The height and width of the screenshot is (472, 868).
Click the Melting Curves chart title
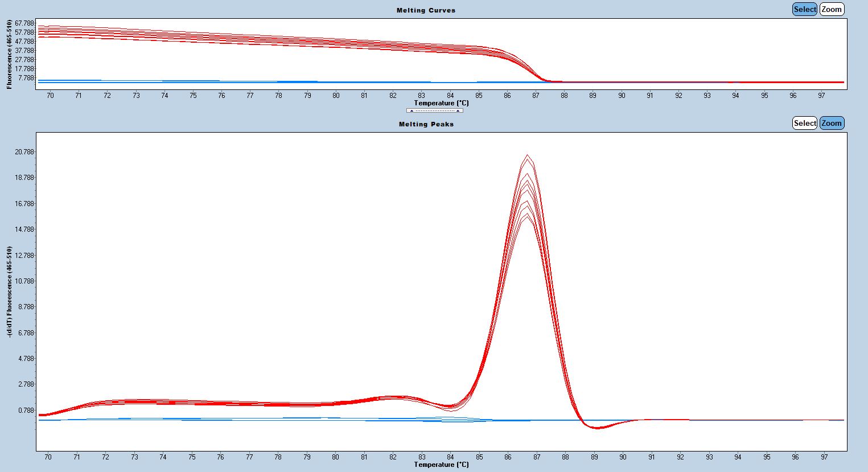(426, 10)
